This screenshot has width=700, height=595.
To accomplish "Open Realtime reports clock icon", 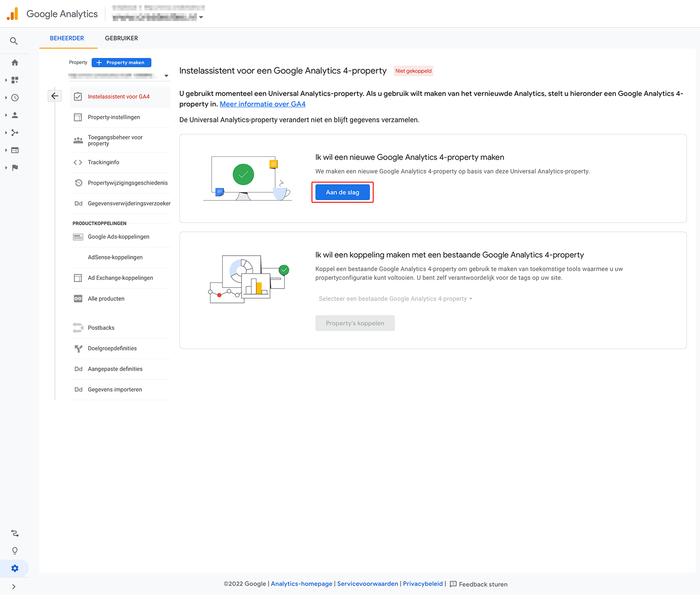I will [x=15, y=98].
